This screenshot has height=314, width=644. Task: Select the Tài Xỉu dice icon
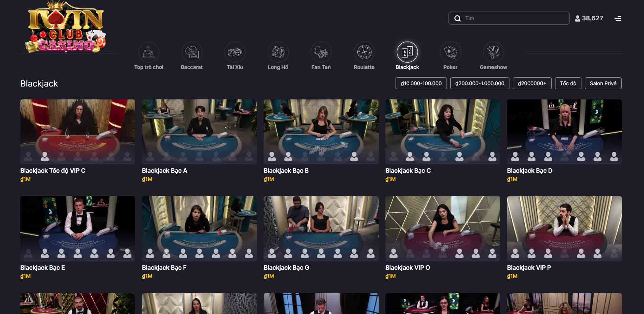[x=235, y=52]
